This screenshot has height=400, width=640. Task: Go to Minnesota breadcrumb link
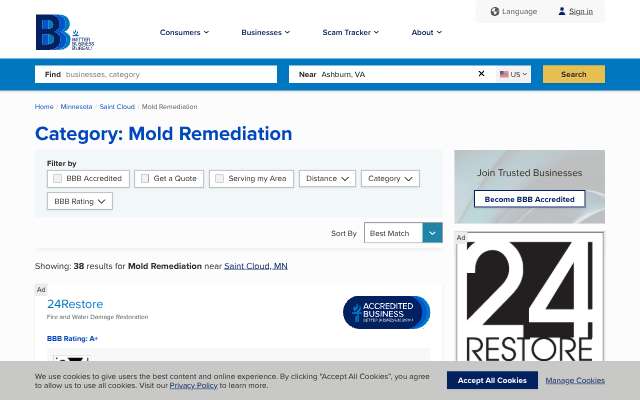coord(76,107)
